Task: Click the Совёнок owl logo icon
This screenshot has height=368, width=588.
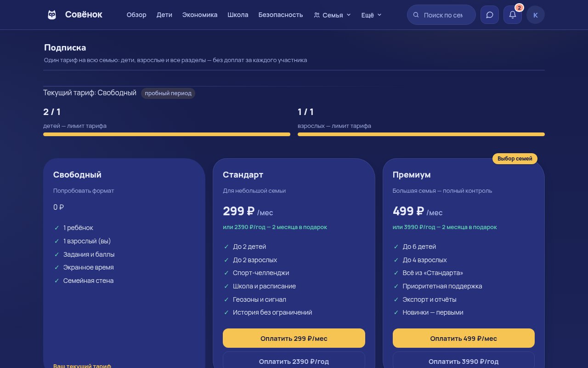Action: point(52,15)
